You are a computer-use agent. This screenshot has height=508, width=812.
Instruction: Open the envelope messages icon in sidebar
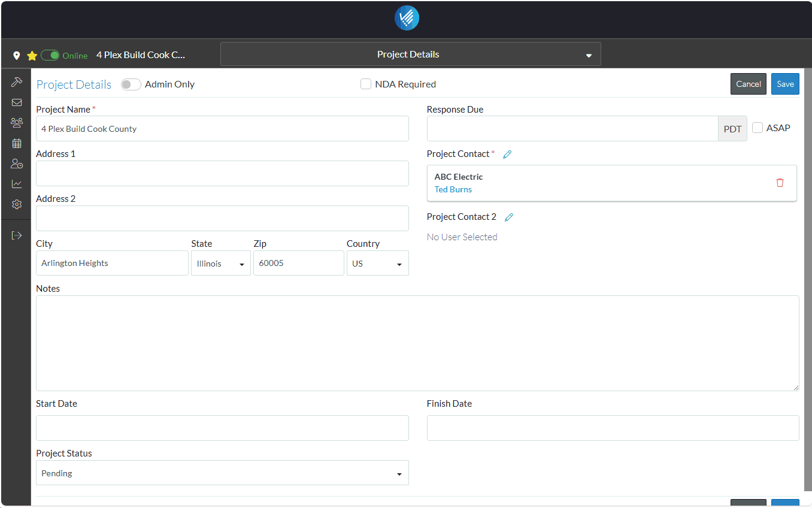(x=17, y=102)
